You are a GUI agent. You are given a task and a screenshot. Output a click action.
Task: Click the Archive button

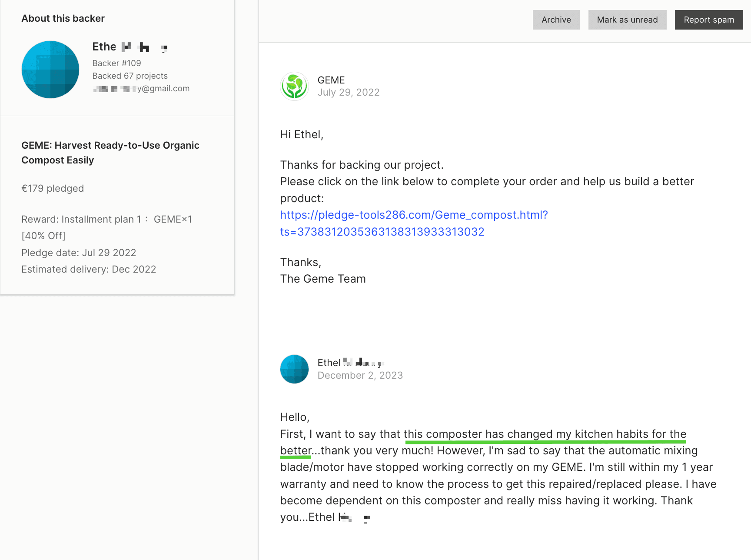tap(556, 20)
